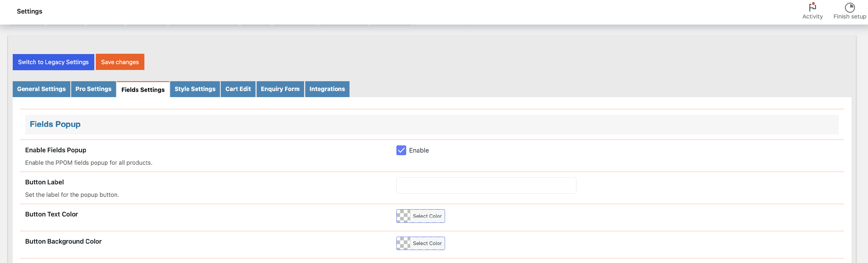Click the Button Background Color checkered swatch
Viewport: 868px width, 263px height.
[403, 243]
